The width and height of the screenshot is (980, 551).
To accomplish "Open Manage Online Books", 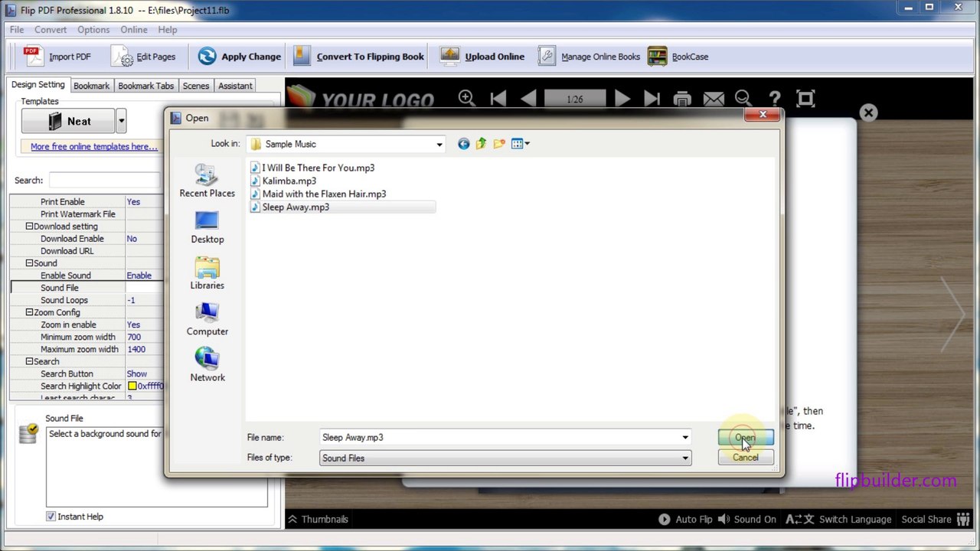I will tap(589, 57).
